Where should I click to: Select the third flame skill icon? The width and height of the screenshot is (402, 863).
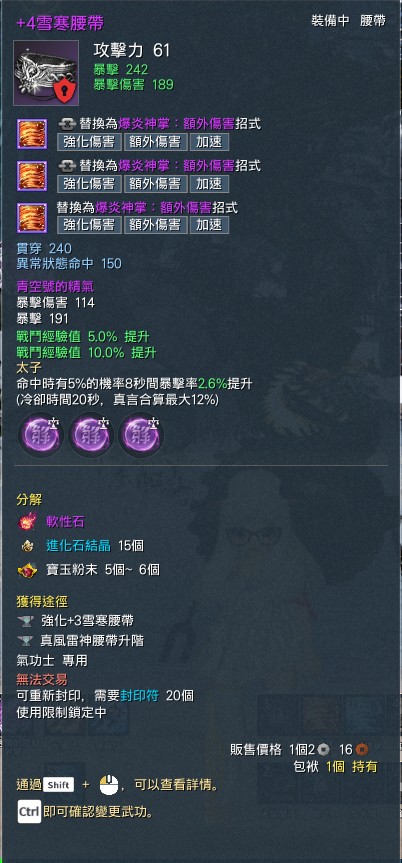point(32,217)
